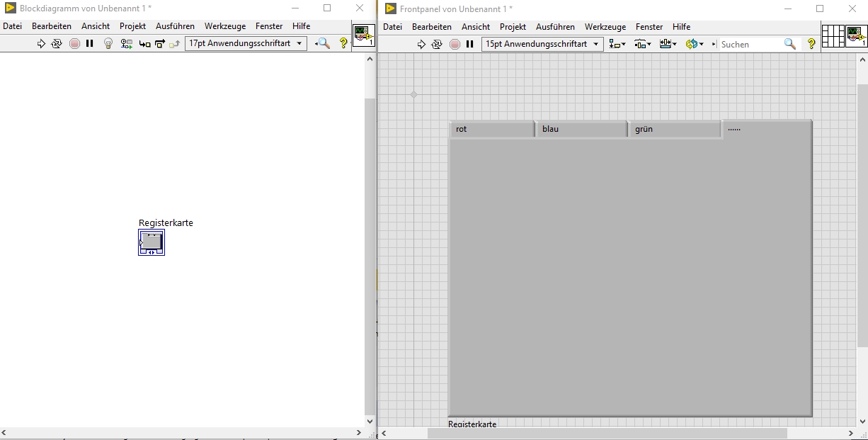The width and height of the screenshot is (868, 440).
Task: Minimize the Blockdiagramm window
Action: [295, 9]
